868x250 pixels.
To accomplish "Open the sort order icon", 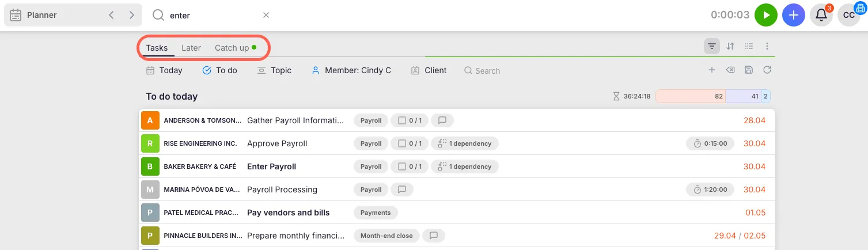I will 730,46.
